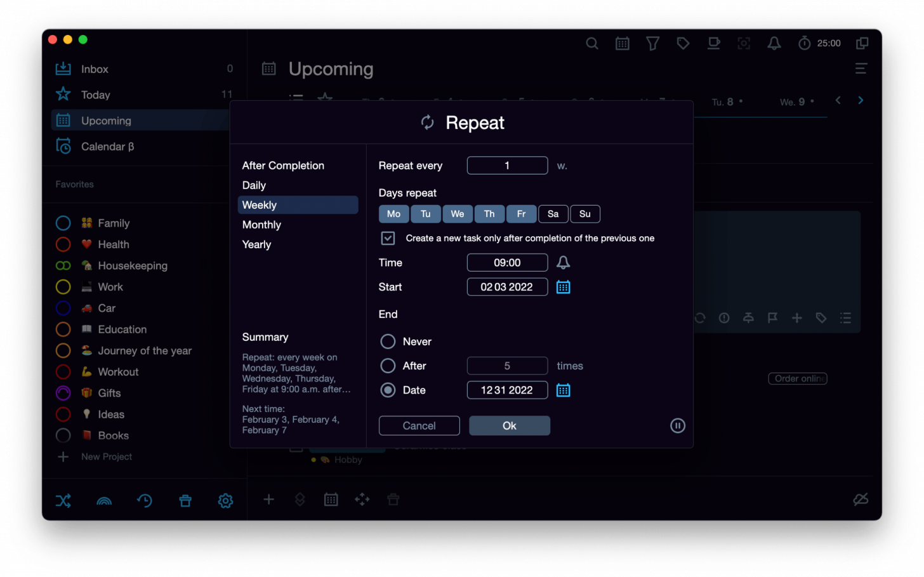This screenshot has height=577, width=924.
Task: Open settings gear in the bottom toolbar
Action: [225, 501]
